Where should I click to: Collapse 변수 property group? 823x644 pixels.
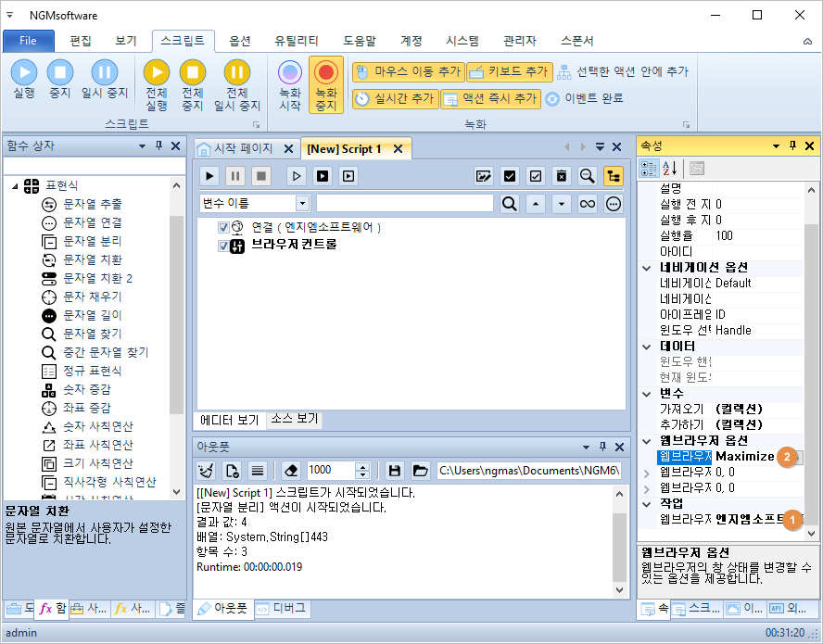(647, 394)
